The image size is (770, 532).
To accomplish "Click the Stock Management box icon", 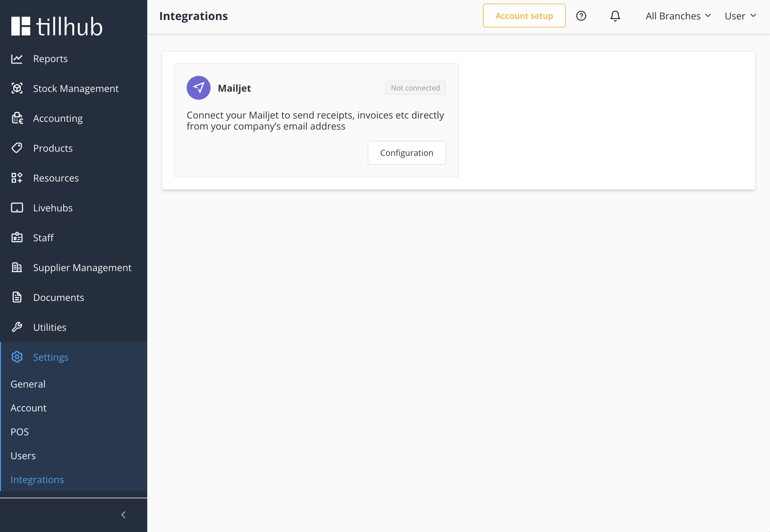I will [x=17, y=88].
